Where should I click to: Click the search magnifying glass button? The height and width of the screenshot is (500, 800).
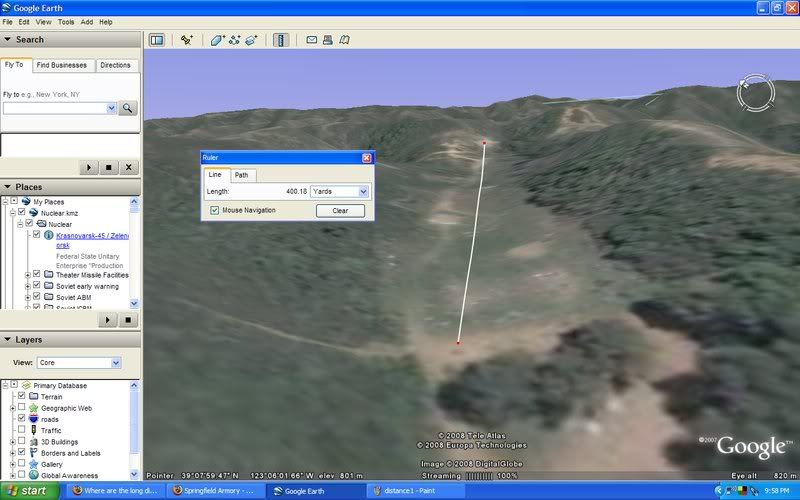pos(128,108)
